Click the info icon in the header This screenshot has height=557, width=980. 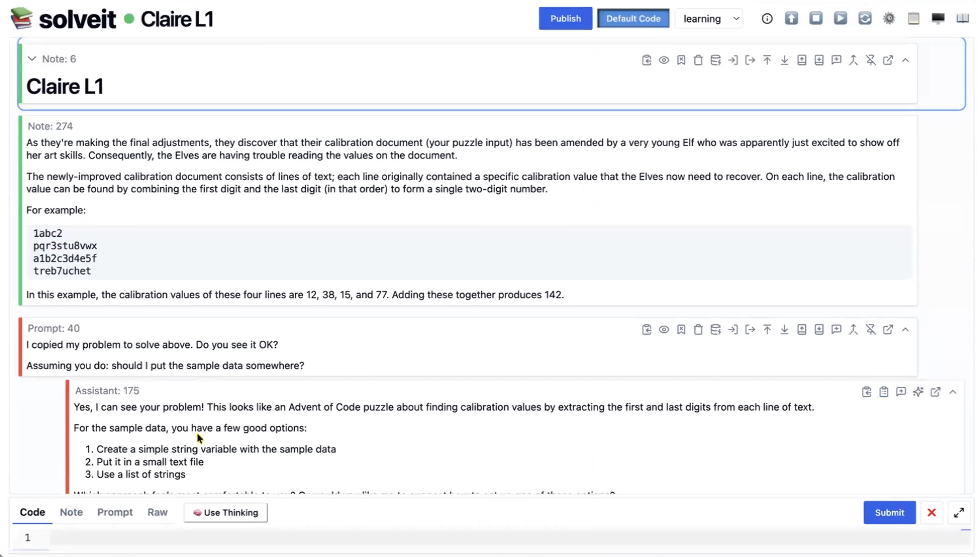(x=767, y=18)
